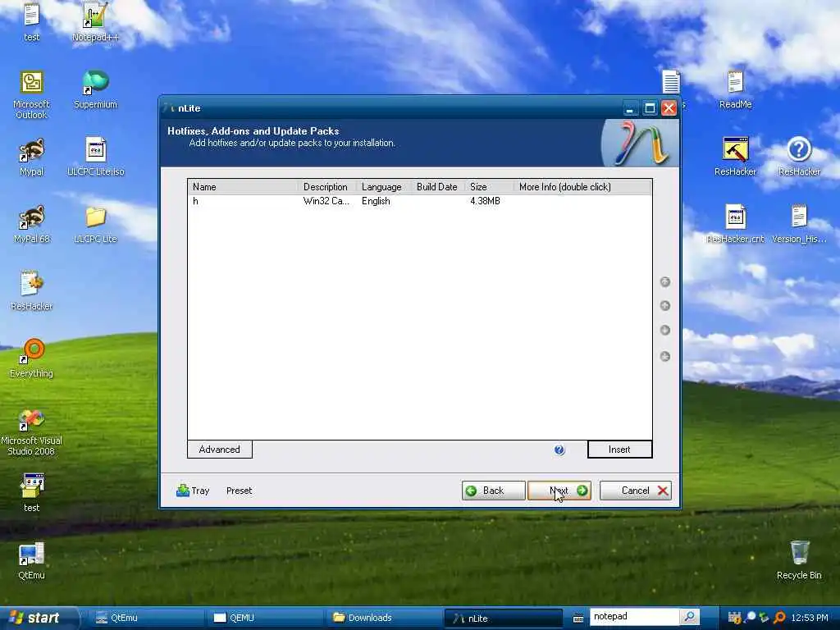Select the ULCPC Lite.iso file
This screenshot has height=630, width=840.
coord(95,157)
